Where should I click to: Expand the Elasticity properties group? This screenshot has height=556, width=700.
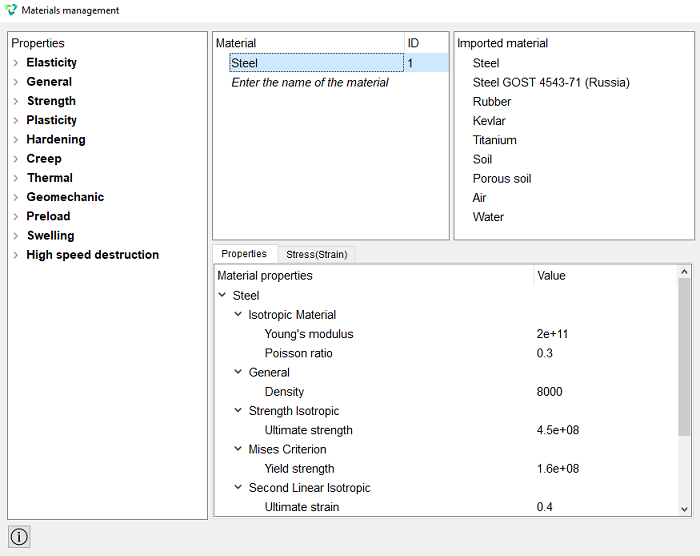(16, 63)
